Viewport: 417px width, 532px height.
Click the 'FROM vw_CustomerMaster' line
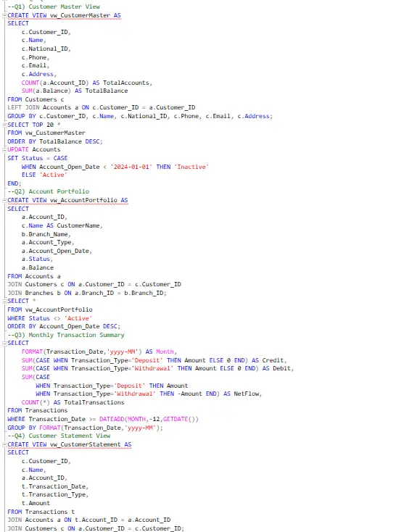[x=46, y=133]
